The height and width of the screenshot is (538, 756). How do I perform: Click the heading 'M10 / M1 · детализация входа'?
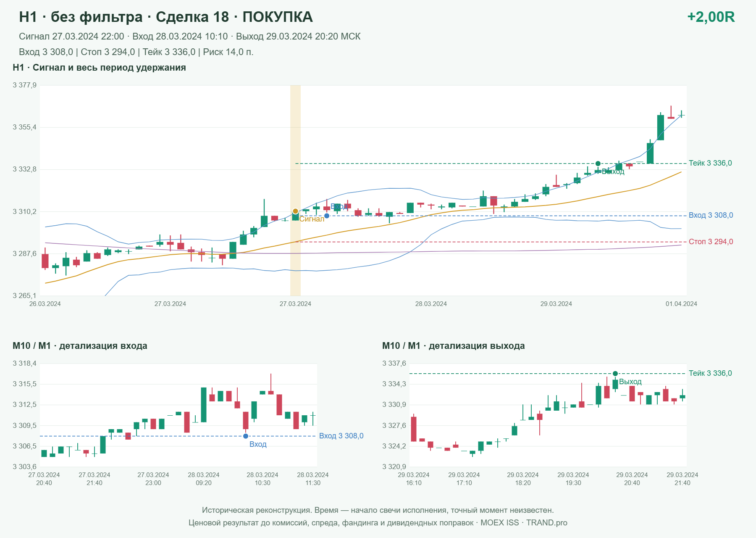point(80,346)
